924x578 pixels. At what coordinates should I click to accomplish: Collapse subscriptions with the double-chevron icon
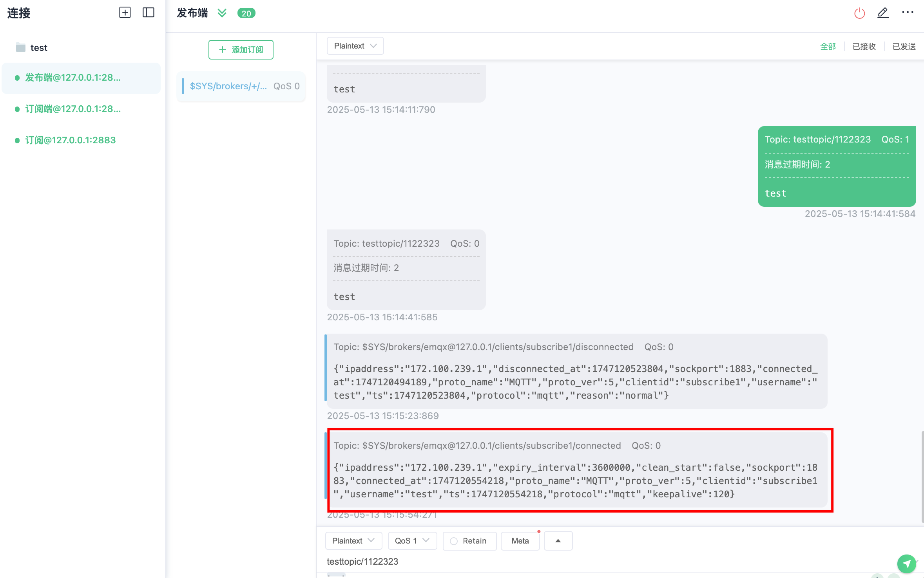point(222,13)
